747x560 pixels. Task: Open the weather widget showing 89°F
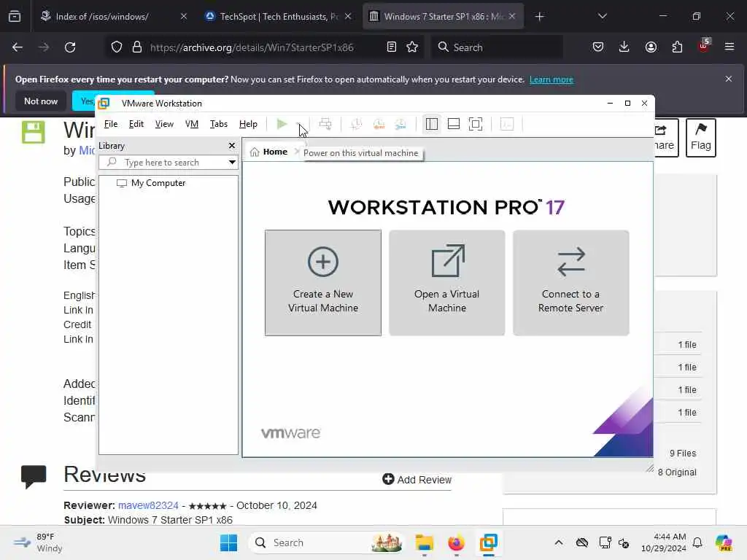point(38,542)
